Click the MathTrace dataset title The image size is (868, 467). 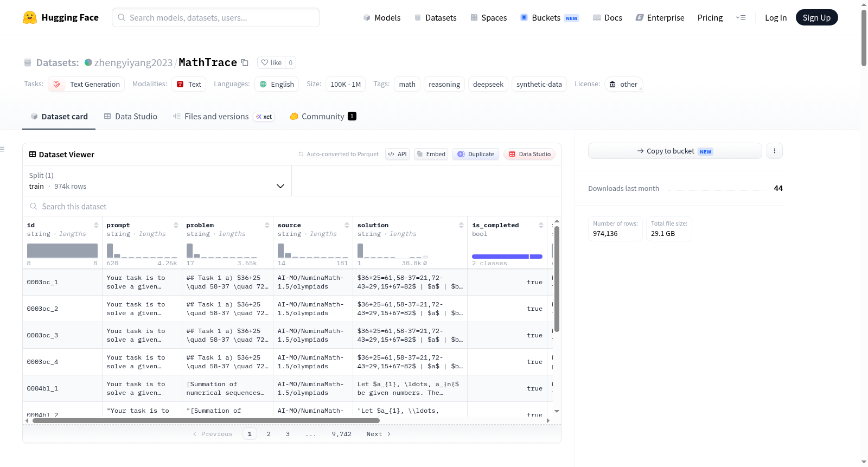(x=208, y=62)
